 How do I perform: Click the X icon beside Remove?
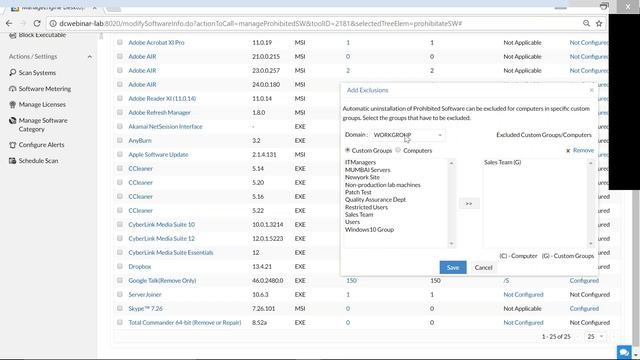coord(568,151)
